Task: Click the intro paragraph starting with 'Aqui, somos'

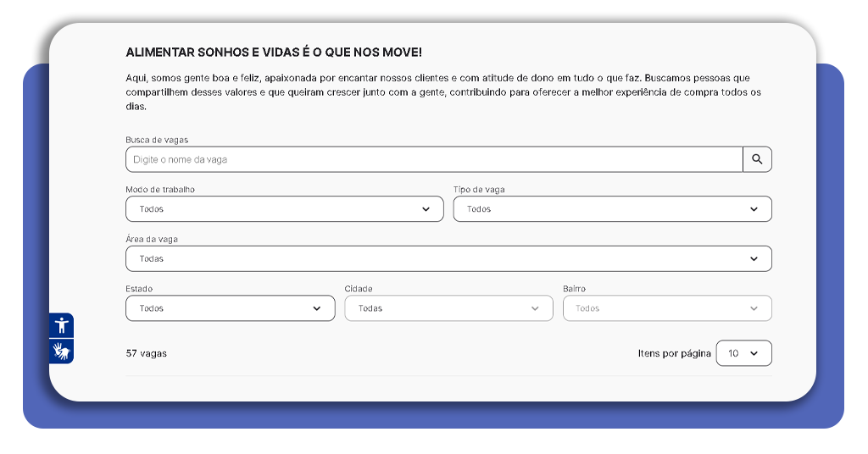Action: pos(441,92)
